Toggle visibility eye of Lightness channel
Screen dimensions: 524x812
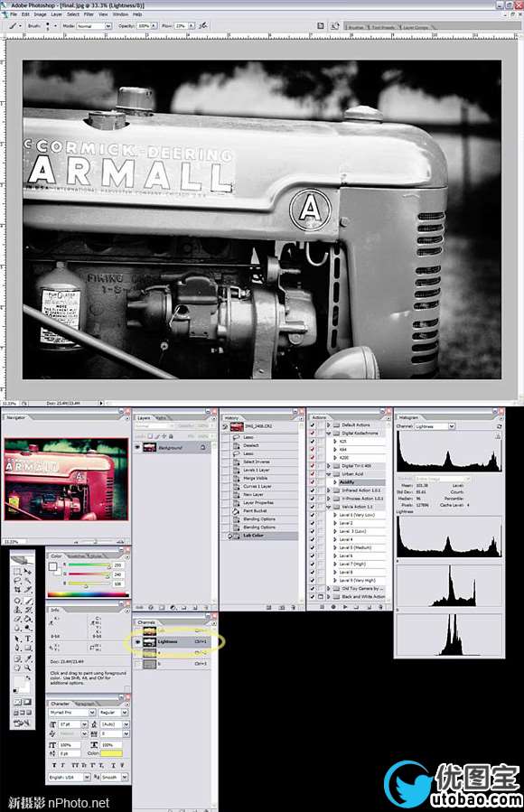[x=137, y=641]
